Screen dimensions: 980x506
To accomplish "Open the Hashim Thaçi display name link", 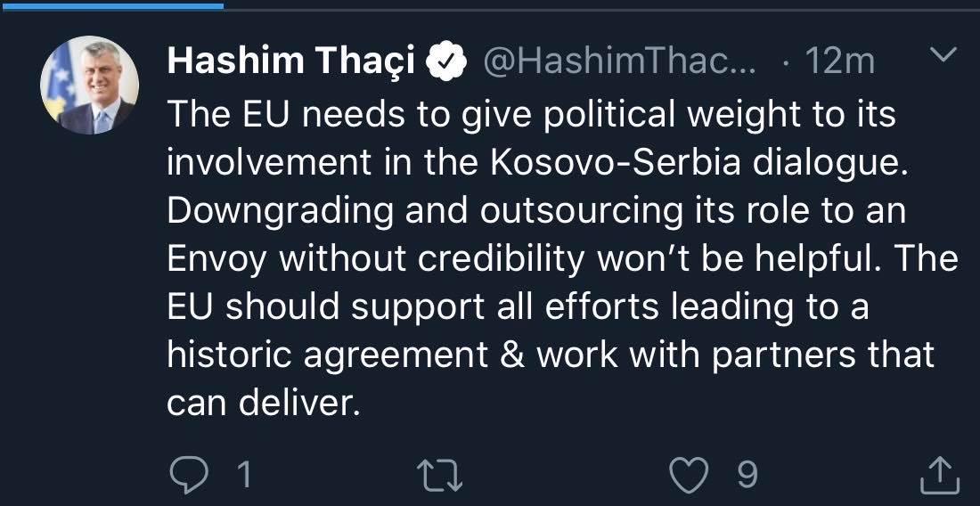I will [290, 61].
